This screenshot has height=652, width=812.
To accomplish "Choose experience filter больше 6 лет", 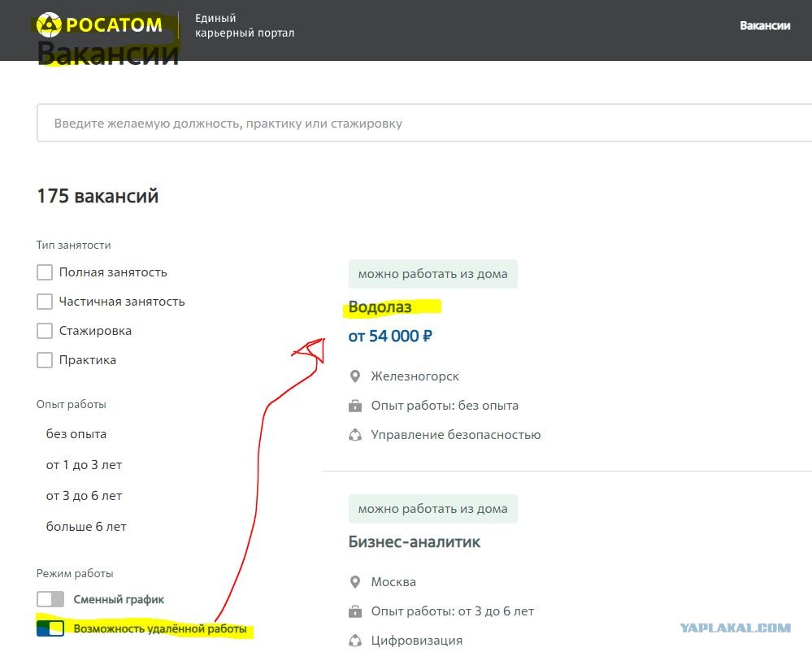I will click(86, 527).
